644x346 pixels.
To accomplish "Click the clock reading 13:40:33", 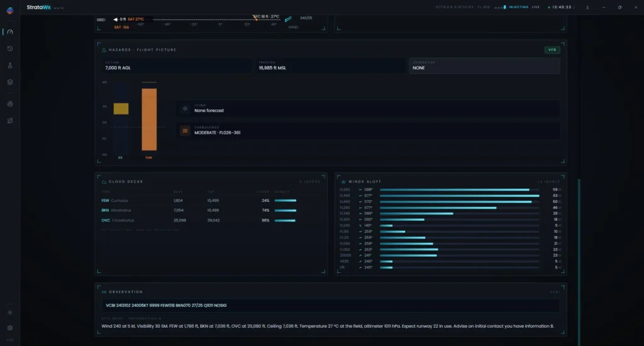I will click(562, 8).
